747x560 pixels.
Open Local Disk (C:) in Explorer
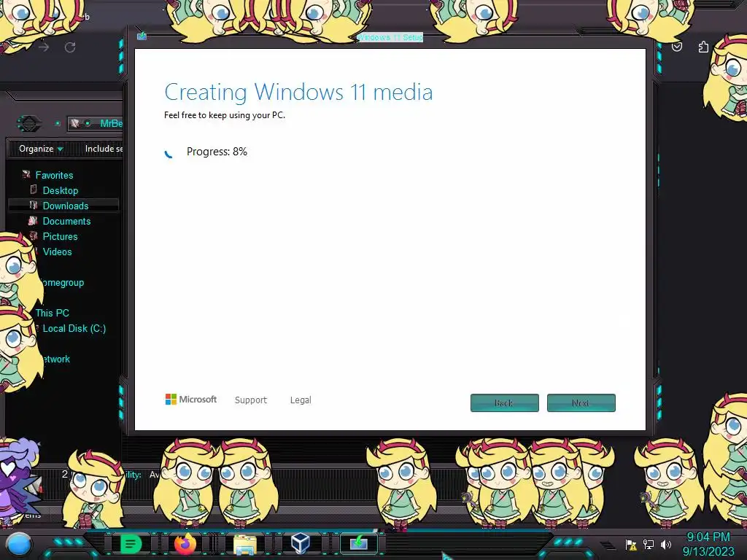[74, 328]
